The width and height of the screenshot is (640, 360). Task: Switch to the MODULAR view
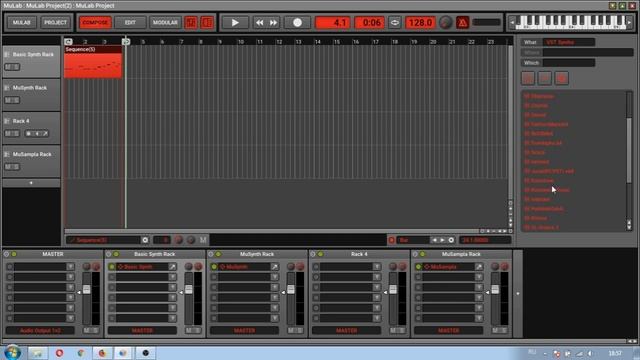click(165, 22)
